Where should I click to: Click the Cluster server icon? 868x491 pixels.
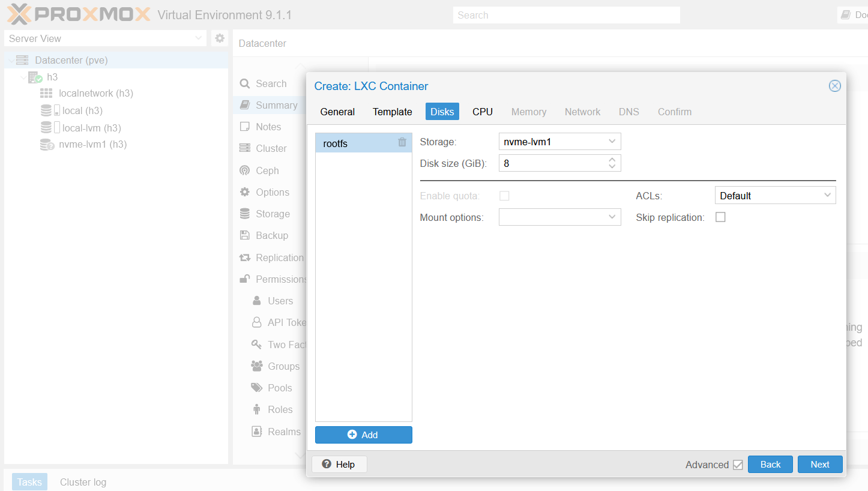click(244, 148)
